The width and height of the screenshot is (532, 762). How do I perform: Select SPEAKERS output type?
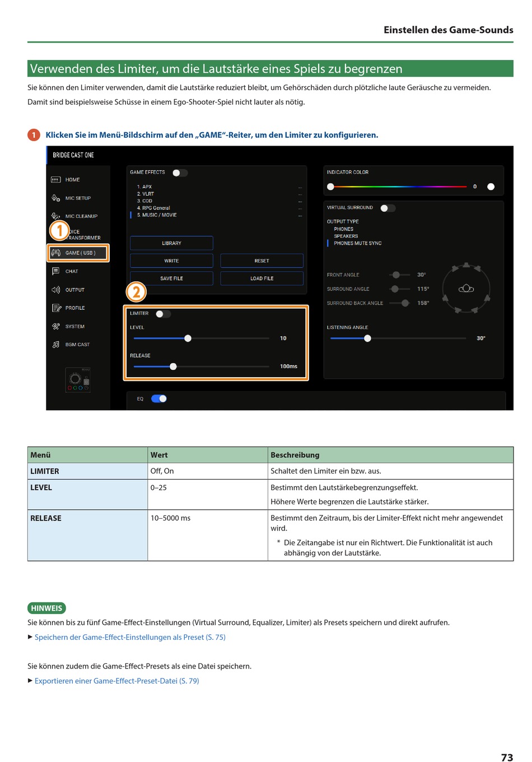tap(346, 236)
